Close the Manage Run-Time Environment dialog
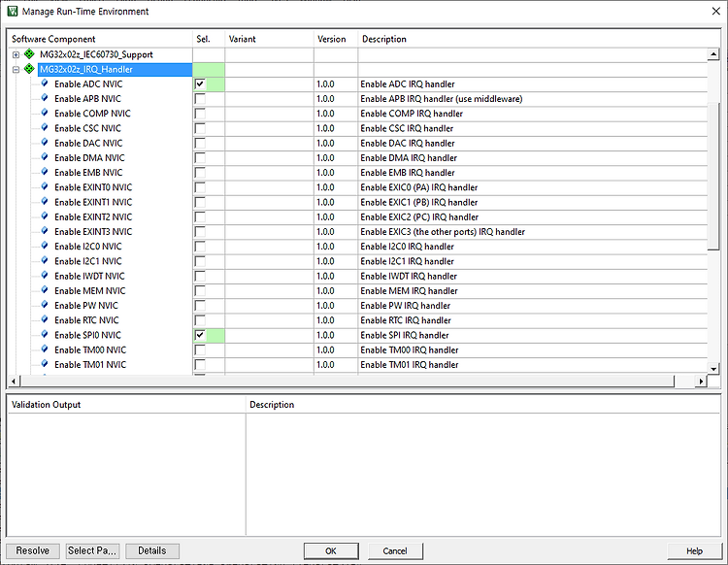This screenshot has width=728, height=565. (x=716, y=11)
